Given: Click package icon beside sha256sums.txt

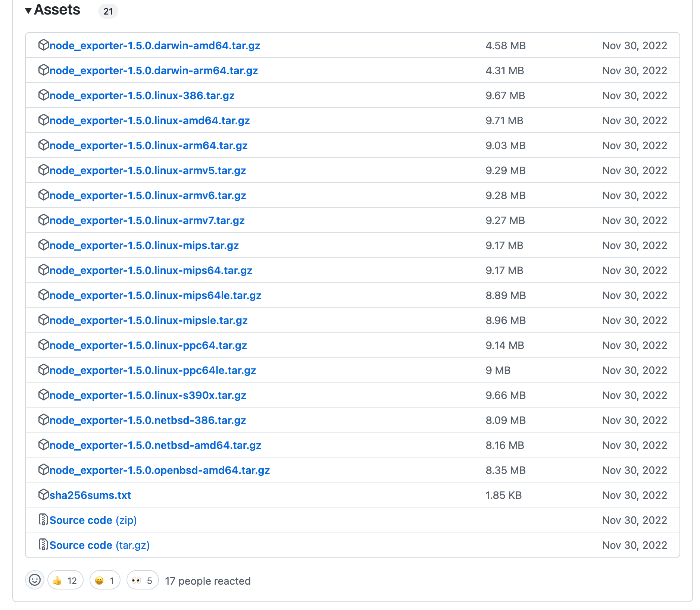Looking at the screenshot, I should 44,494.
